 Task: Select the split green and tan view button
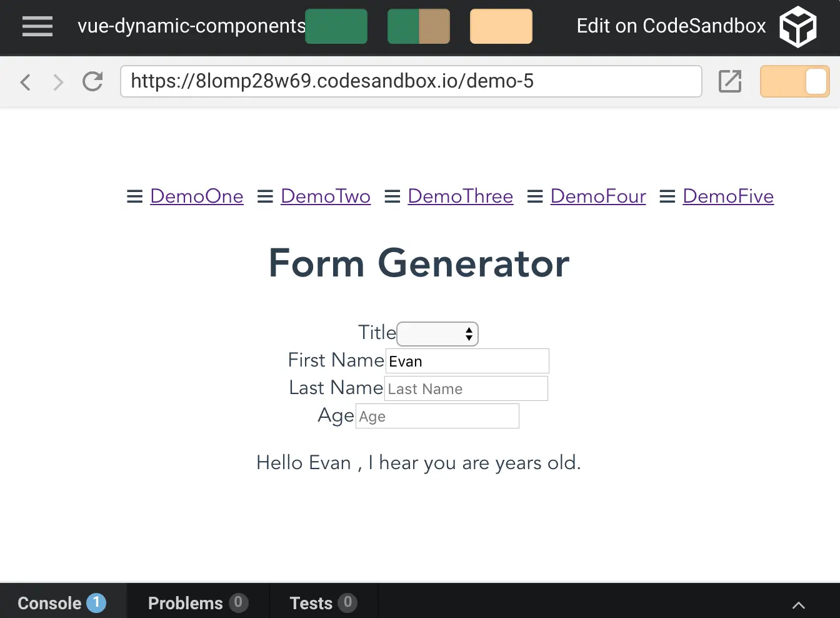click(x=419, y=26)
